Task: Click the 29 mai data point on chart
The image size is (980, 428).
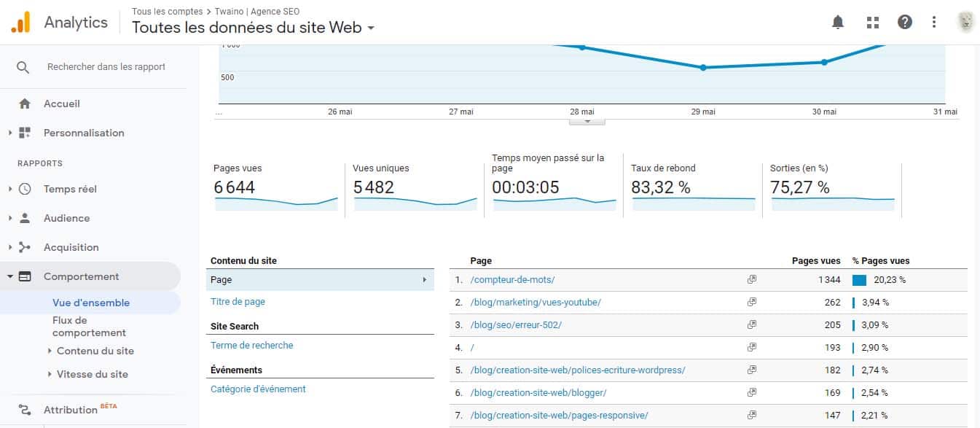Action: click(703, 67)
